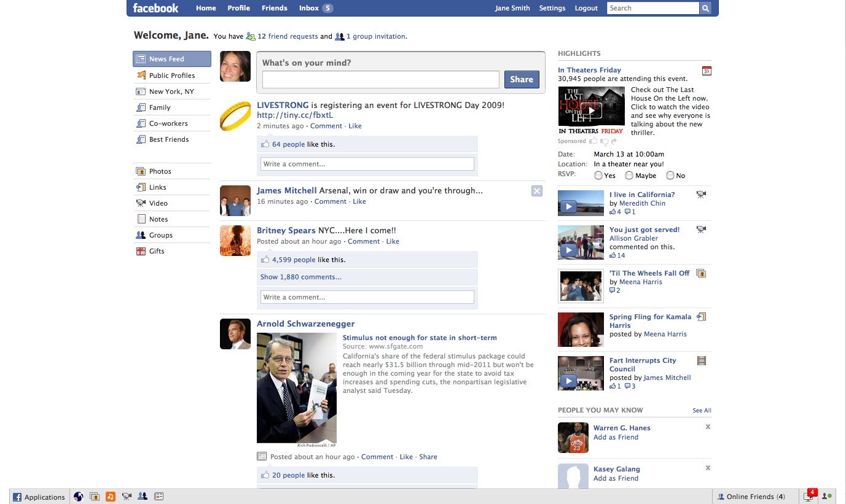Open Links in the left sidebar

172,187
